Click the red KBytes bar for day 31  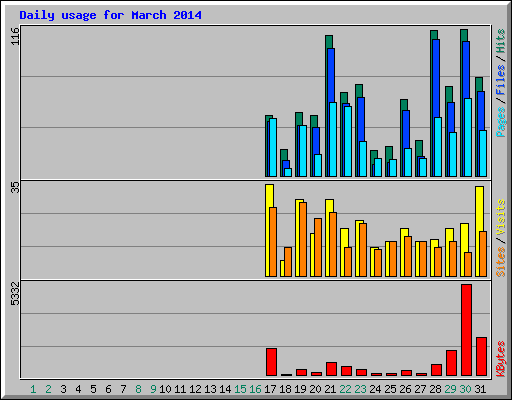coord(481,357)
